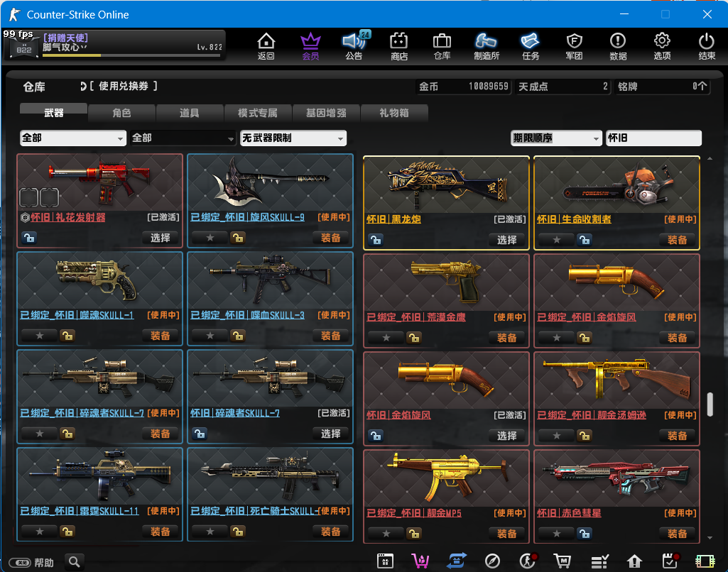Image resolution: width=728 pixels, height=572 pixels.
Task: Go back using the 返回 home icon
Action: [x=266, y=46]
